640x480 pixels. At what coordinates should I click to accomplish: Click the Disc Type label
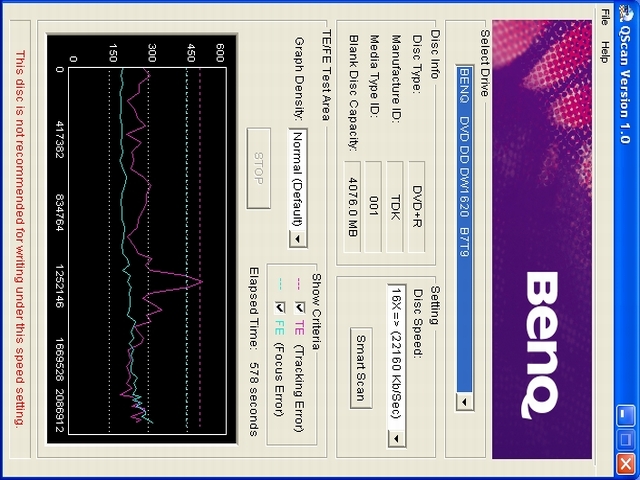[x=417, y=64]
